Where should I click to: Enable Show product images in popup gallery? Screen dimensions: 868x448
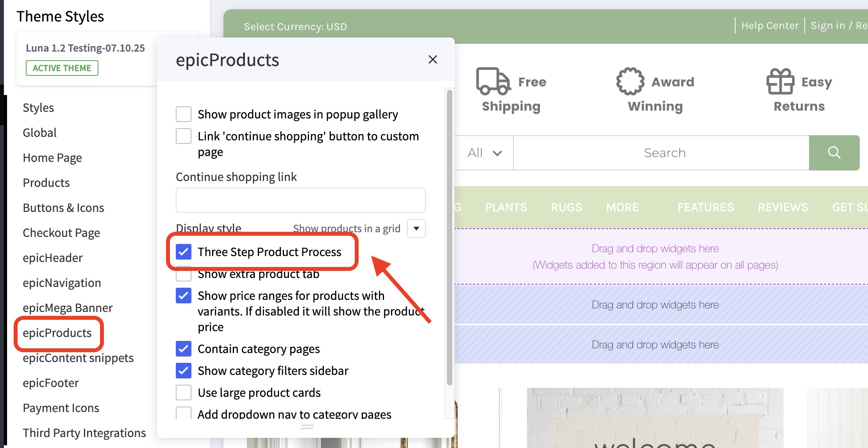(183, 114)
